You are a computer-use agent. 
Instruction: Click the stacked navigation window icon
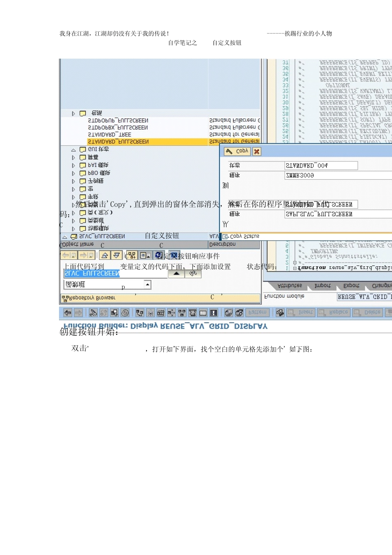tap(192, 313)
